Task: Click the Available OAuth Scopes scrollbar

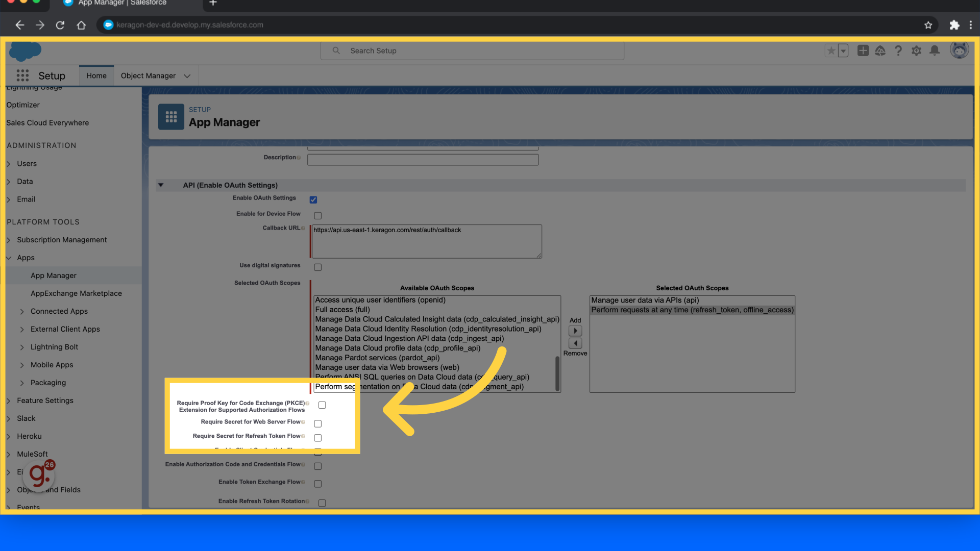Action: (x=557, y=373)
